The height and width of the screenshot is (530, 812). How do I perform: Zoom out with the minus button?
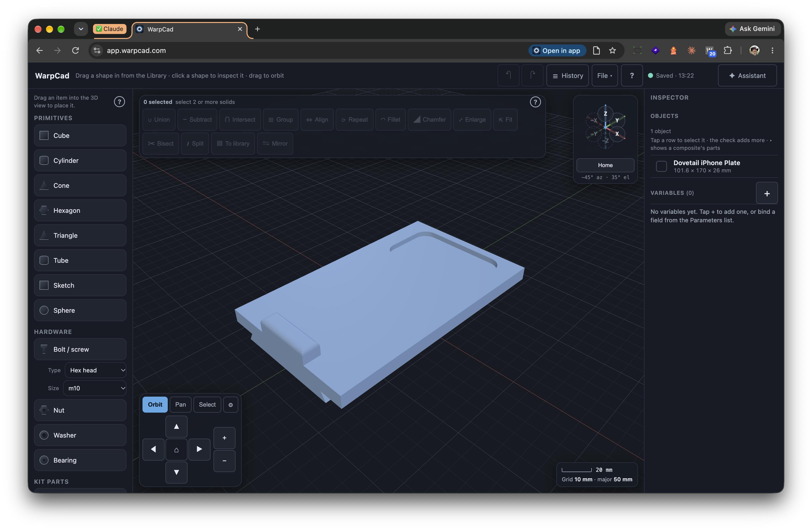224,461
